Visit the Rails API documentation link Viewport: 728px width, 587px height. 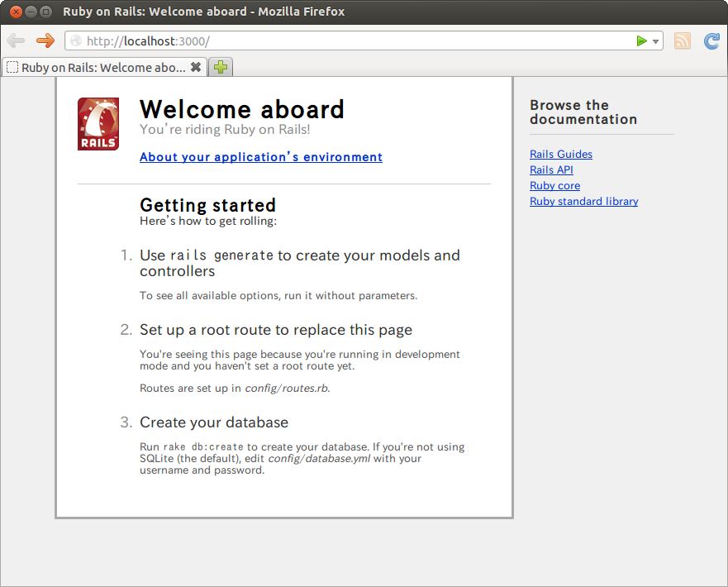[551, 170]
